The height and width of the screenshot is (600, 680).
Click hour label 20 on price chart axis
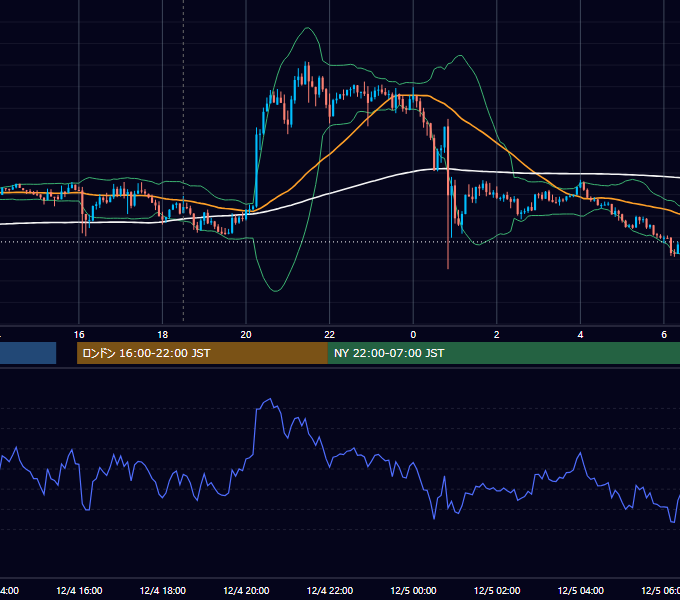pos(246,335)
